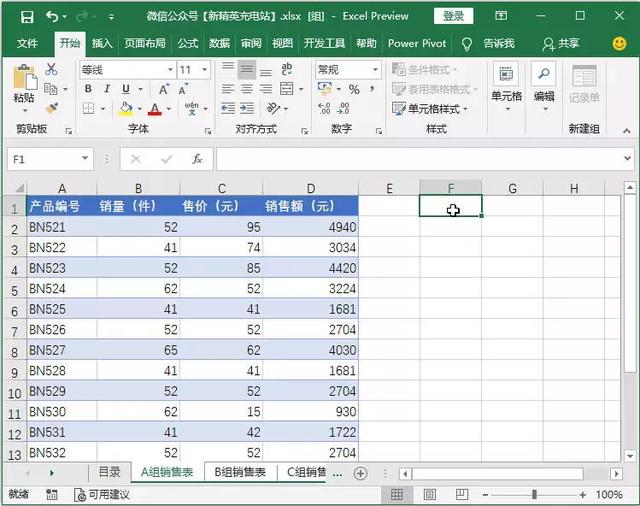Expand the formula bar chevron
The width and height of the screenshot is (640, 506).
(x=627, y=158)
